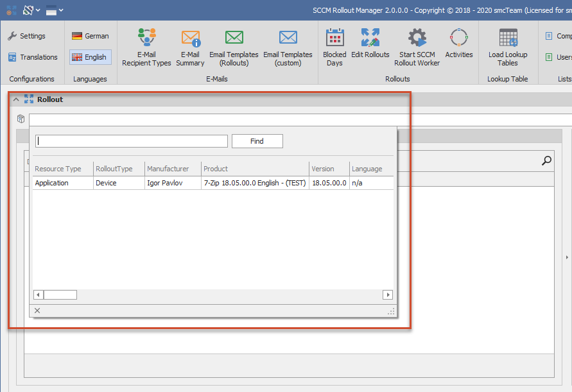Screen dimensions: 572x392
Task: Sort by Language column header
Action: 371,169
